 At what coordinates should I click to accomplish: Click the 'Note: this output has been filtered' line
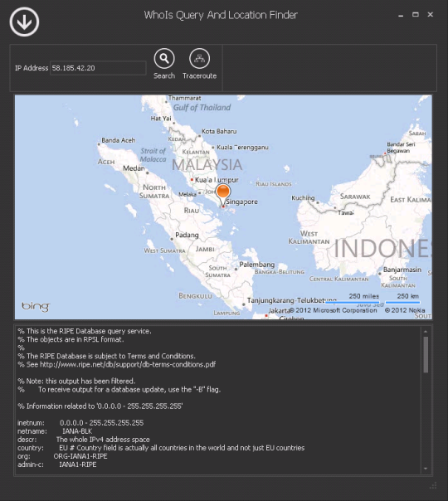pos(76,381)
